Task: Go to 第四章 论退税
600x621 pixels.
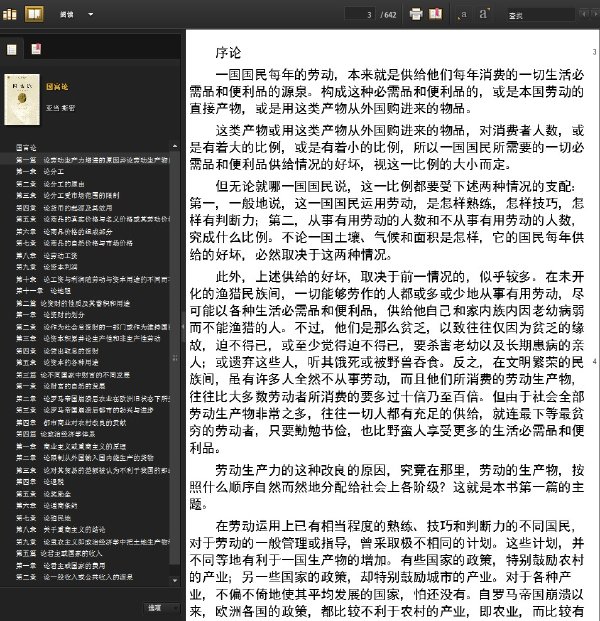Action: click(40, 482)
